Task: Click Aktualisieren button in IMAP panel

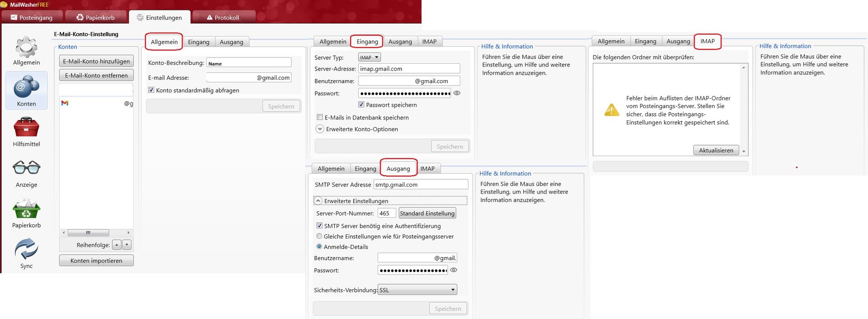Action: tap(716, 150)
